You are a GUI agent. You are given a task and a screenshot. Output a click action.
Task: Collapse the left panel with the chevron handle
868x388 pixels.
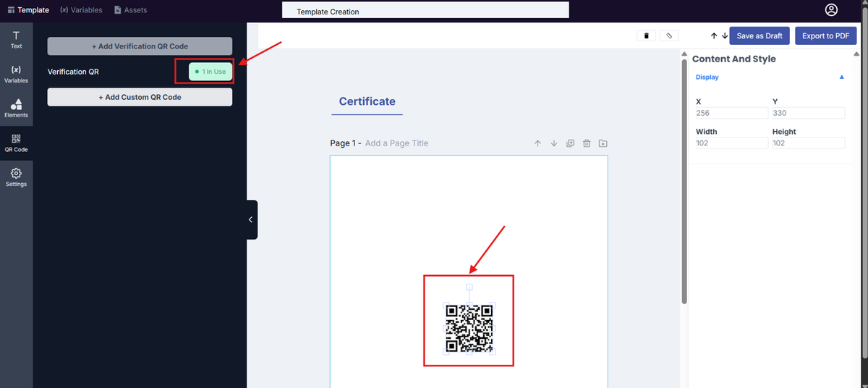(x=251, y=219)
